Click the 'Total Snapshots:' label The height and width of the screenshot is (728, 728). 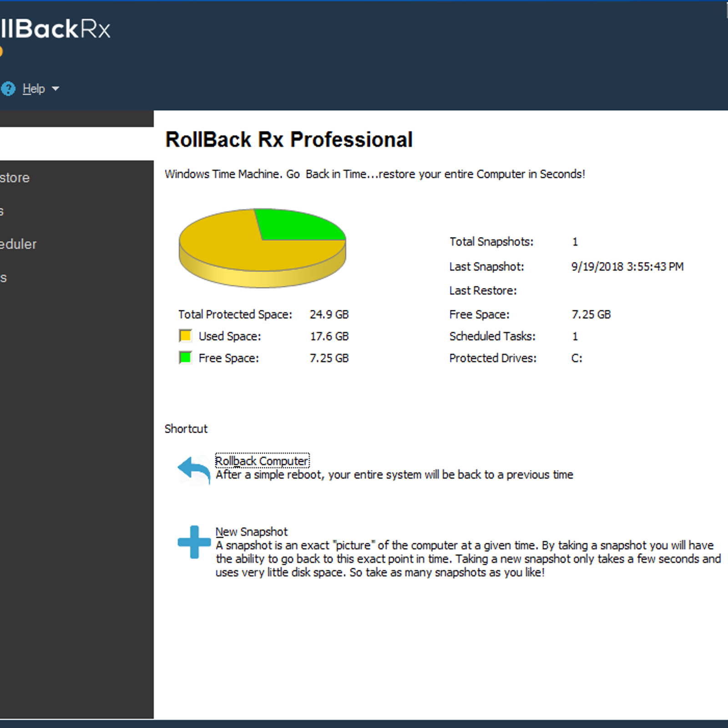(x=491, y=242)
